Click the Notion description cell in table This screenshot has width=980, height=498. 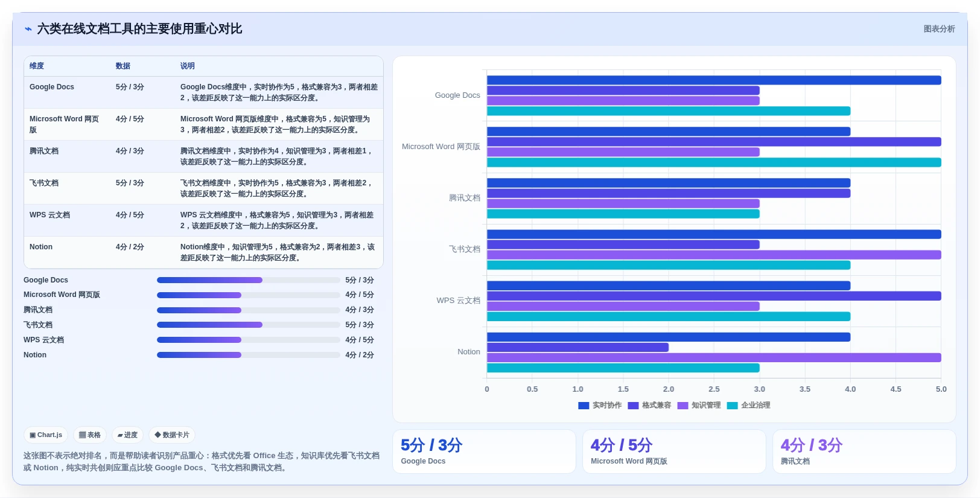278,252
